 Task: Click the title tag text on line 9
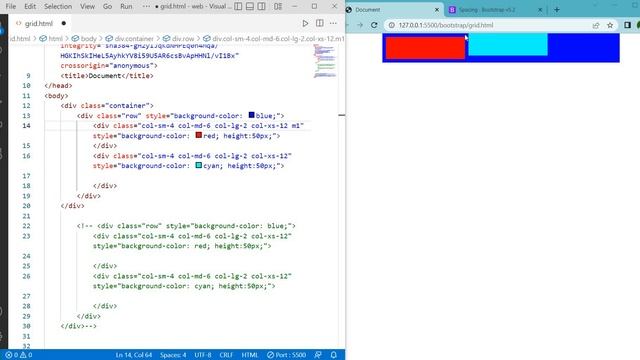107,76
